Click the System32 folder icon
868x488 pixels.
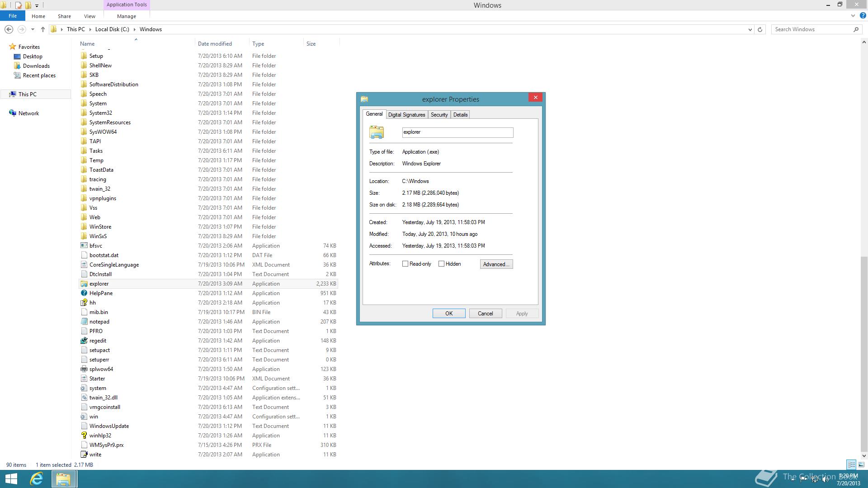[x=84, y=113]
